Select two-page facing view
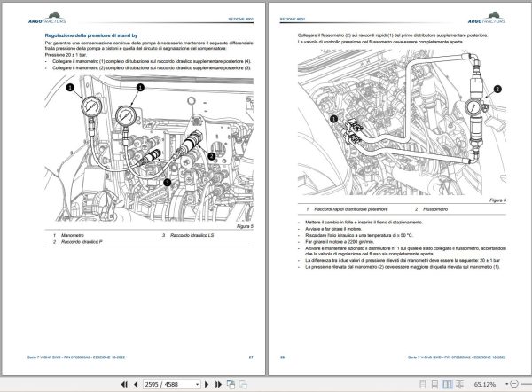The height and width of the screenshot is (392, 532). tap(448, 385)
